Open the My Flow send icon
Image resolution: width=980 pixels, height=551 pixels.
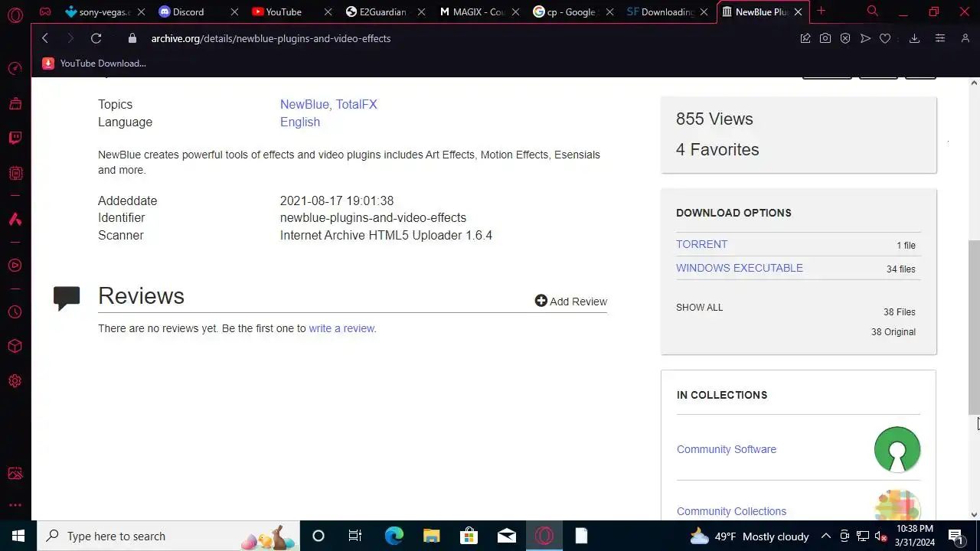(865, 38)
